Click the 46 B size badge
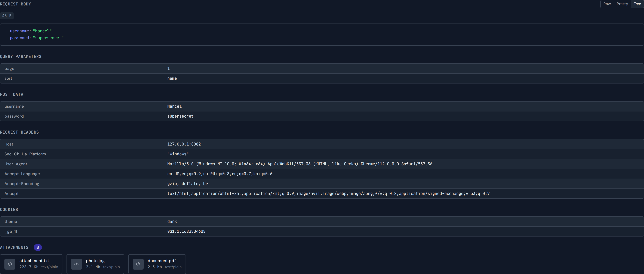This screenshot has height=274, width=644. [x=7, y=16]
